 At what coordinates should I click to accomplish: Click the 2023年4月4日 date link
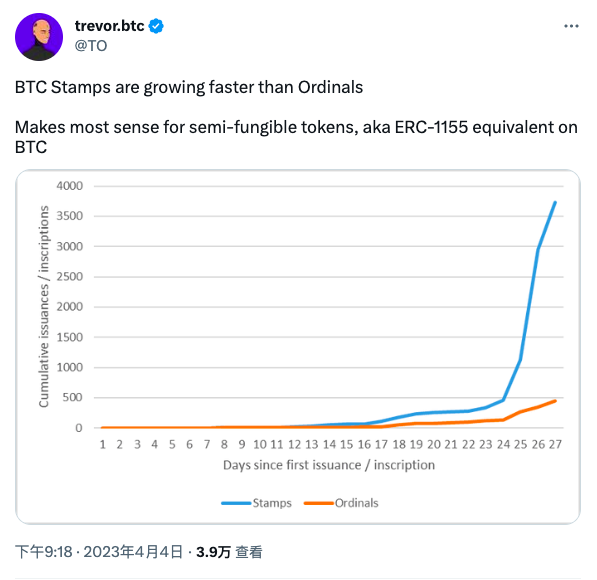(x=133, y=552)
